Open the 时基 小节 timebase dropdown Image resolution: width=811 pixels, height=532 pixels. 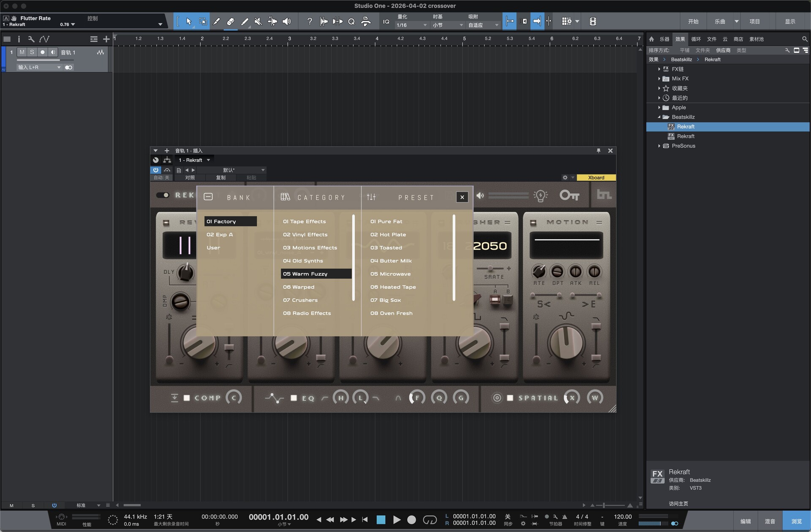click(x=448, y=25)
